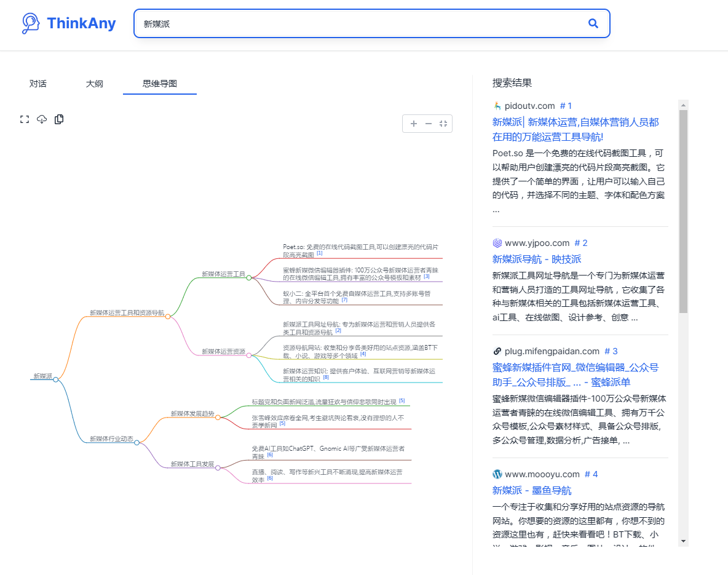Download the mind map via cloud icon
The width and height of the screenshot is (728, 575).
tap(42, 119)
